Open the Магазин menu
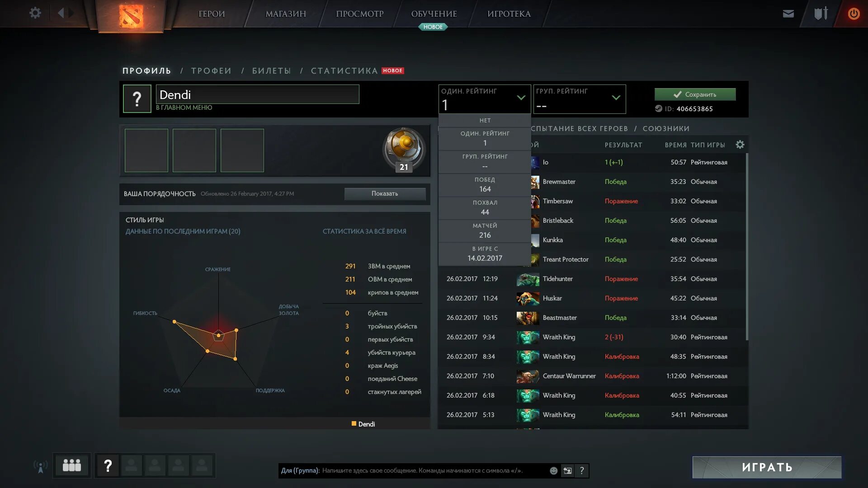 285,14
